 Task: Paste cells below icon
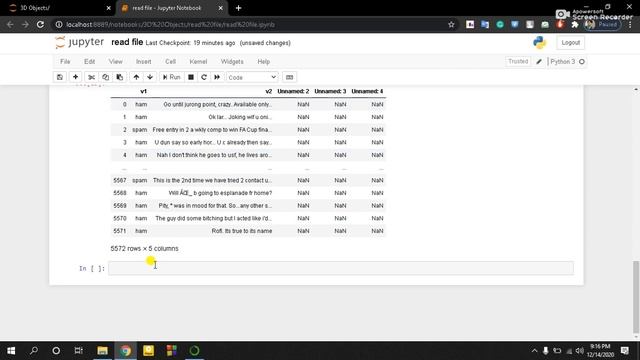120,77
